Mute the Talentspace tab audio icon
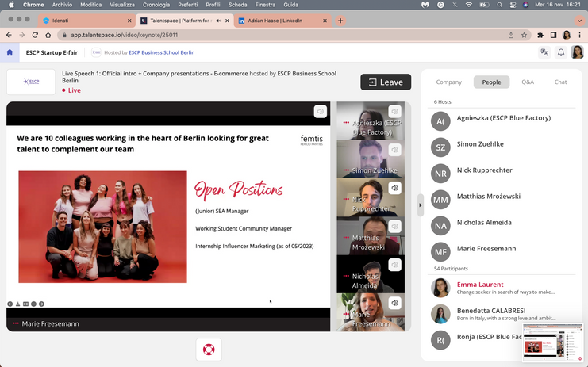 pyautogui.click(x=218, y=21)
